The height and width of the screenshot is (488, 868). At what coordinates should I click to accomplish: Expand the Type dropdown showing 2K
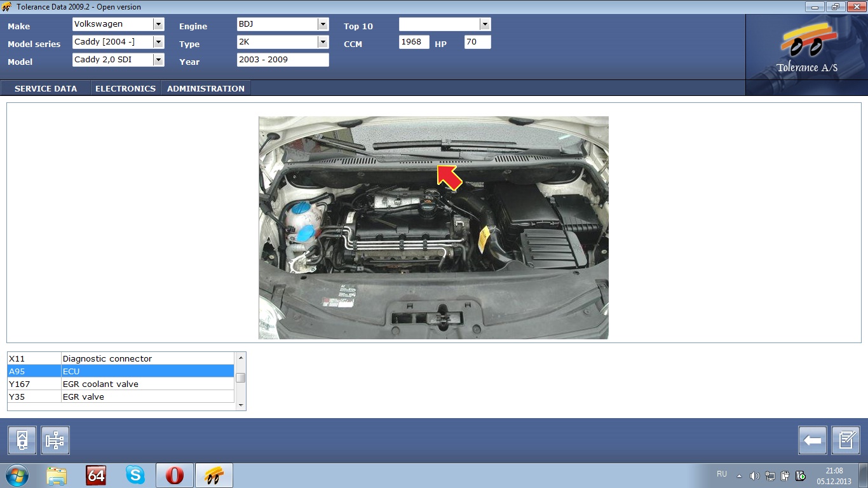click(323, 42)
